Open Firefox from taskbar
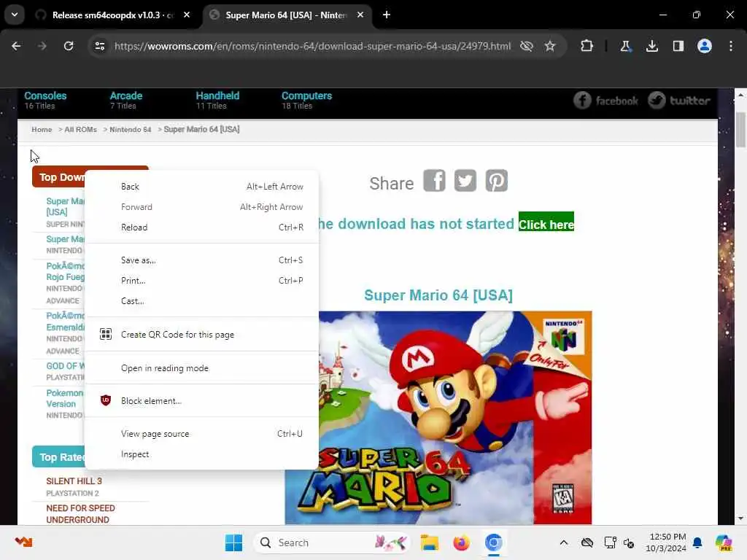747x560 pixels. (x=461, y=542)
